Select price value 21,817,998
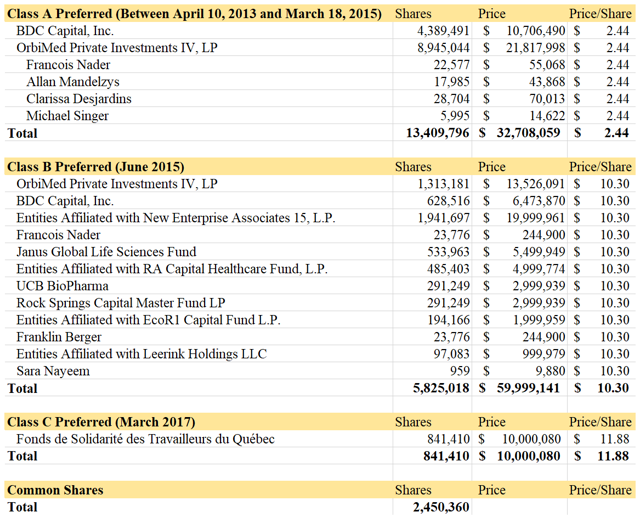Image resolution: width=640 pixels, height=523 pixels. tap(536, 48)
